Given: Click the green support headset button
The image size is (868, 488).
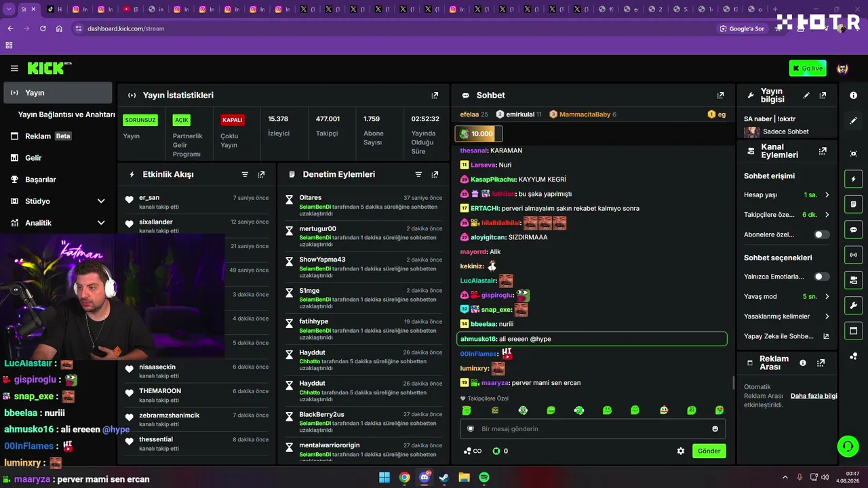Looking at the screenshot, I should (848, 446).
